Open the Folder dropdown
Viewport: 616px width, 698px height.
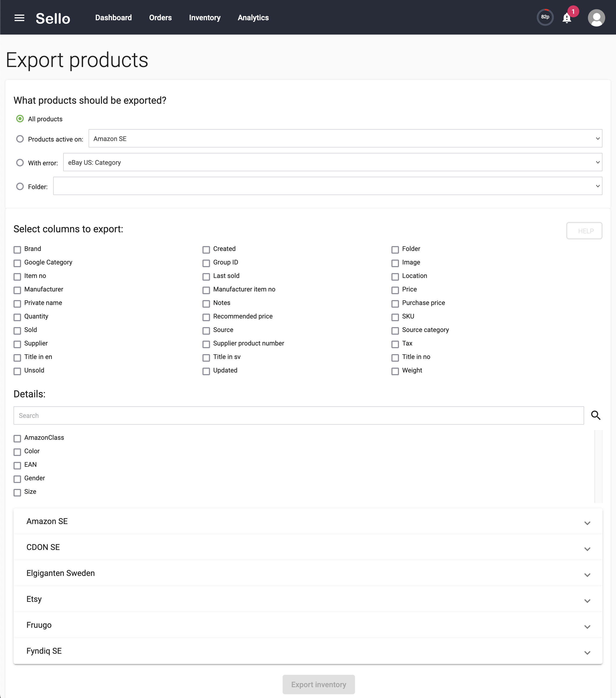328,186
